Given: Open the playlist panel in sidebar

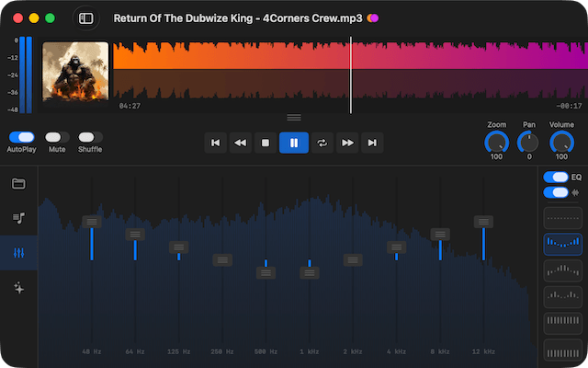Looking at the screenshot, I should pyautogui.click(x=18, y=218).
